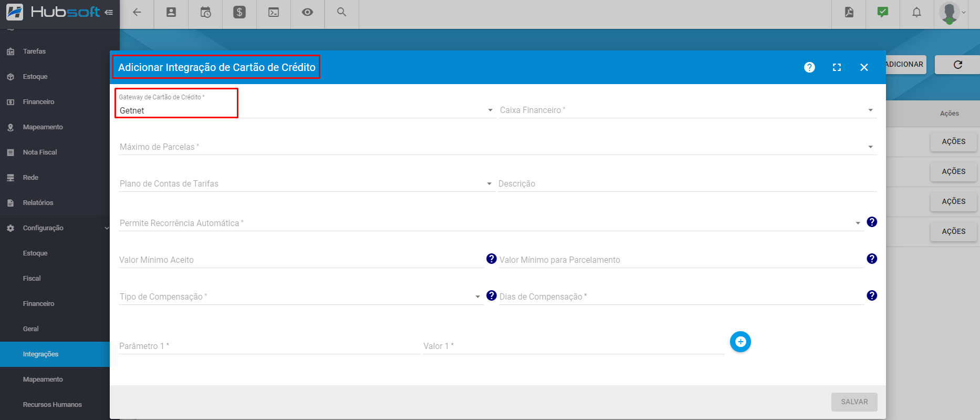Open top-level Estoque in sidebar
The image size is (980, 420).
coord(55,77)
